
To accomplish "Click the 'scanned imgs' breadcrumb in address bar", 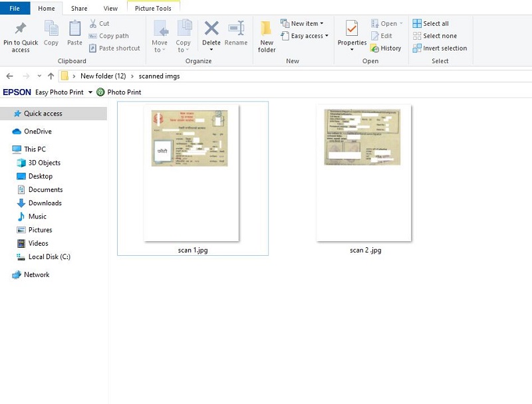I will [159, 76].
